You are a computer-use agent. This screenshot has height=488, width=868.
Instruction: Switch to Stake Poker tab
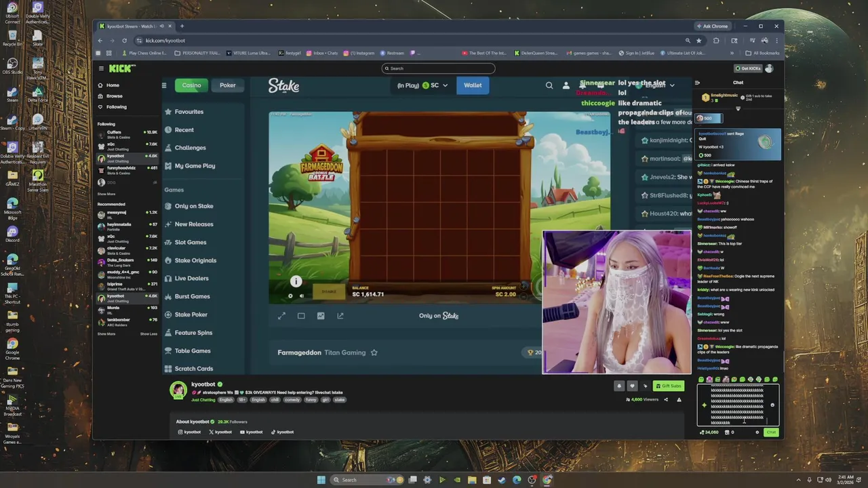[228, 85]
